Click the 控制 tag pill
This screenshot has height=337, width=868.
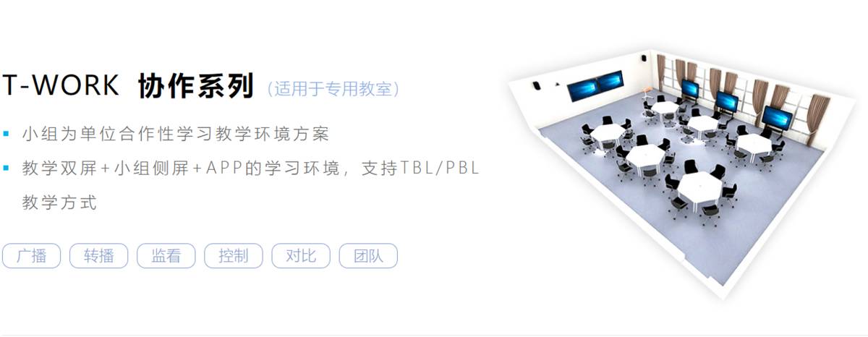point(233,256)
